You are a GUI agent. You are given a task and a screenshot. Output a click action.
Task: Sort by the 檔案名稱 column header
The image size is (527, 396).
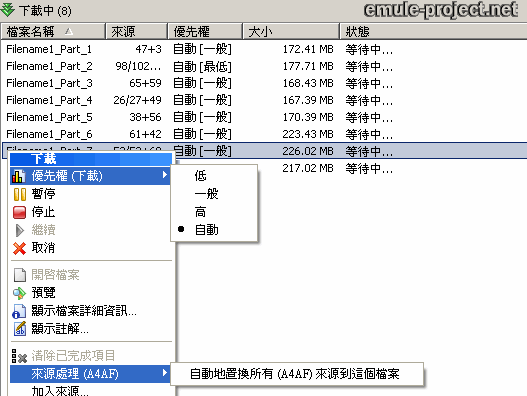[x=53, y=32]
